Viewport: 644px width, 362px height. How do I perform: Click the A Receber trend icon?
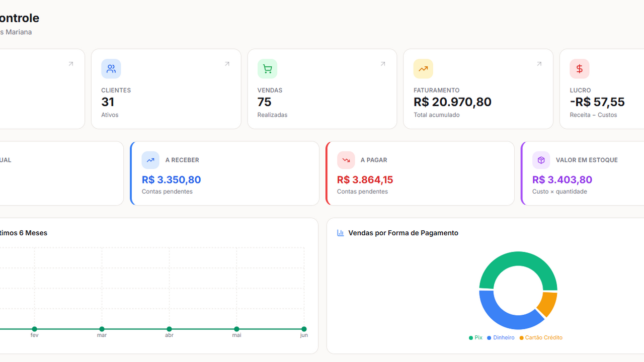pos(150,160)
